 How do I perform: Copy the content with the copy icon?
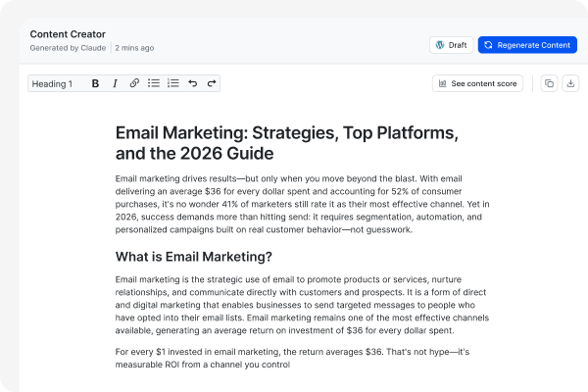point(549,84)
